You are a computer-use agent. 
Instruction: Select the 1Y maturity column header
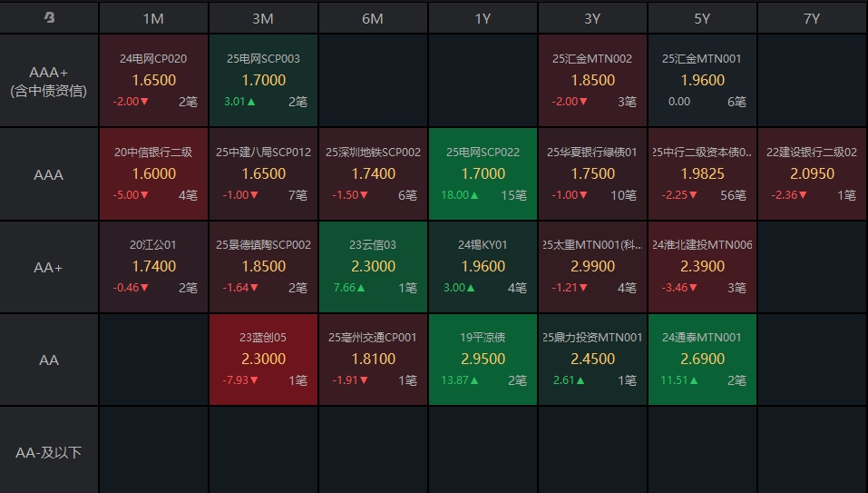[x=483, y=18]
